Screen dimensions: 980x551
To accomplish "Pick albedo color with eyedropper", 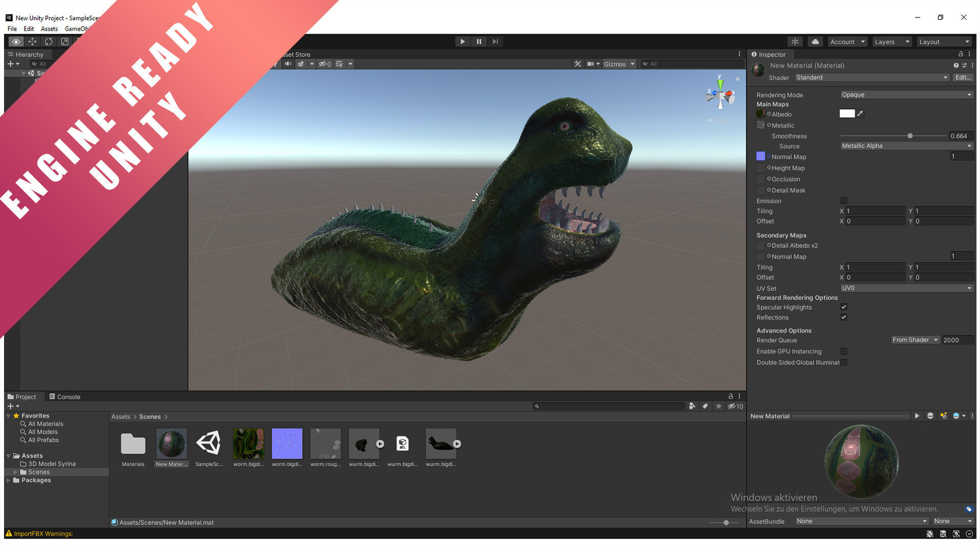I will pyautogui.click(x=861, y=113).
